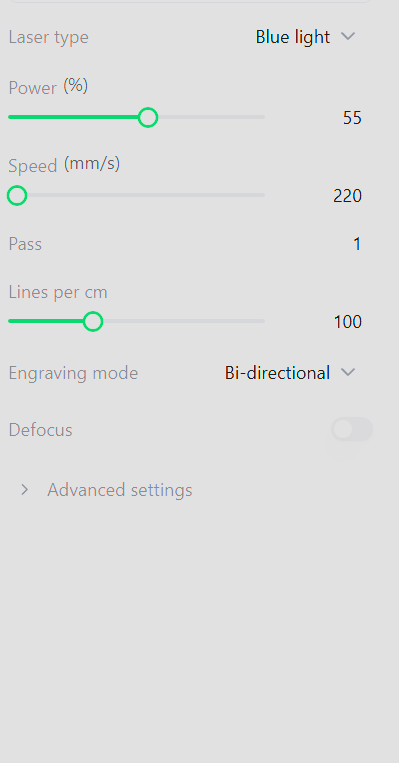Image resolution: width=399 pixels, height=763 pixels.
Task: Click the Power slider handle
Action: [147, 117]
